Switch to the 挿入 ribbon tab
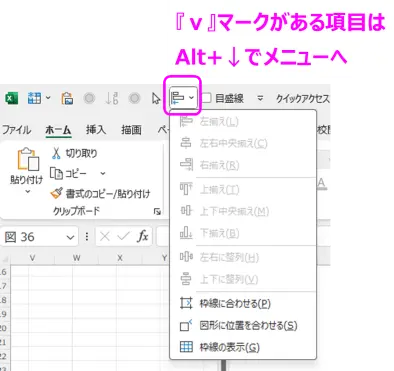 (96, 130)
